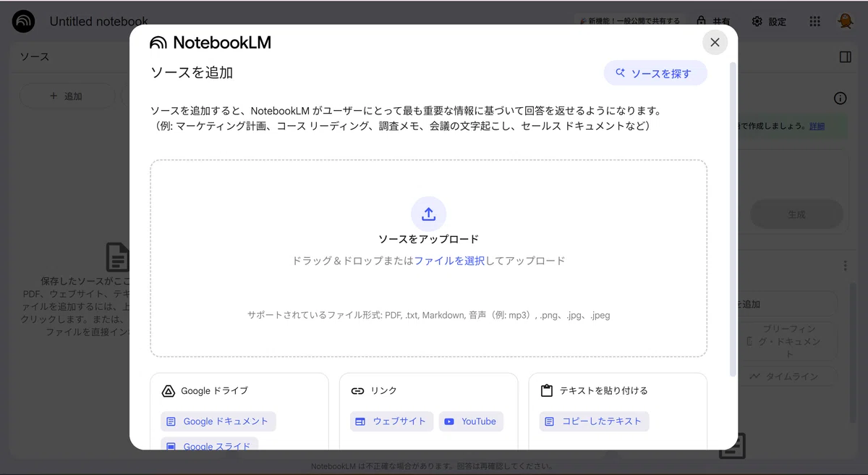Click the 詳細 details link
This screenshot has width=868, height=475.
point(817,126)
